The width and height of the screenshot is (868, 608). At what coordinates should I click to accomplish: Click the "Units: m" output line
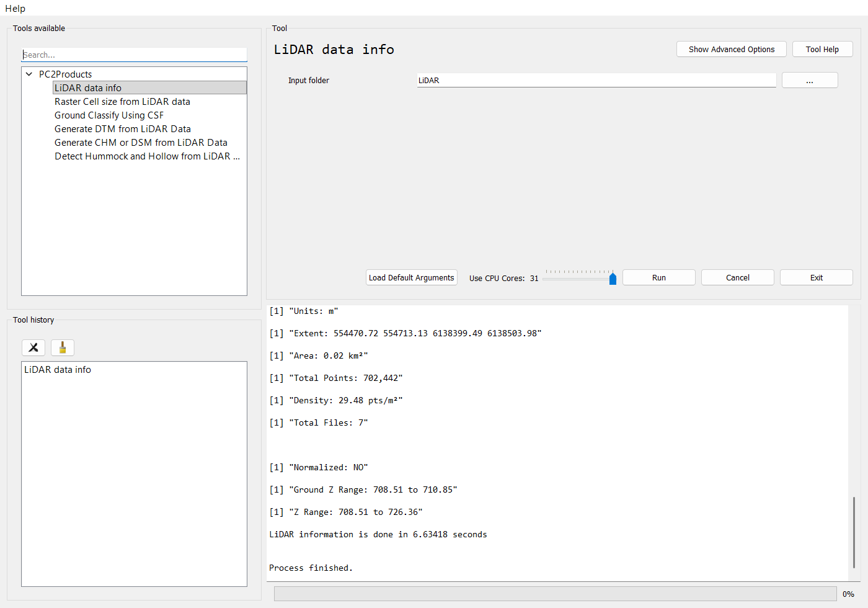(304, 311)
